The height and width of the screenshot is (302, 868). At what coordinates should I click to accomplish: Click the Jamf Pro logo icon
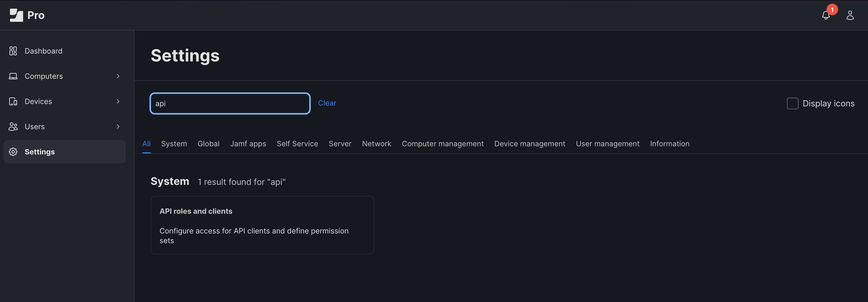pyautogui.click(x=16, y=15)
